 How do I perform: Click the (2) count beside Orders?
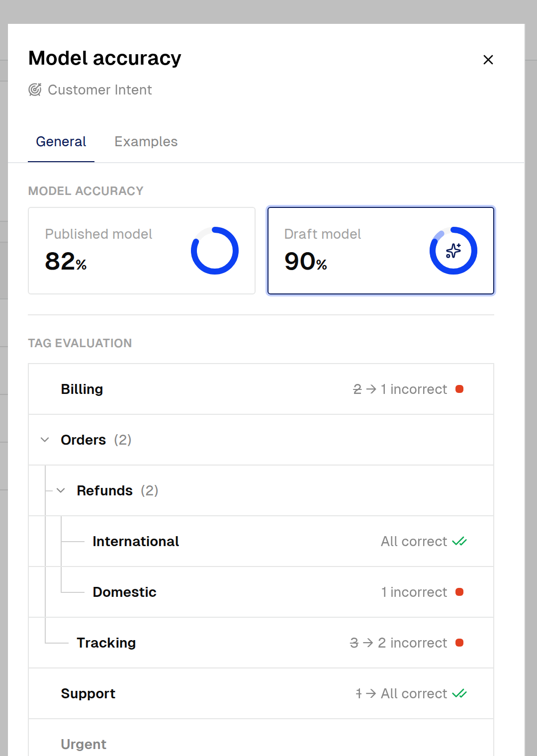click(123, 440)
